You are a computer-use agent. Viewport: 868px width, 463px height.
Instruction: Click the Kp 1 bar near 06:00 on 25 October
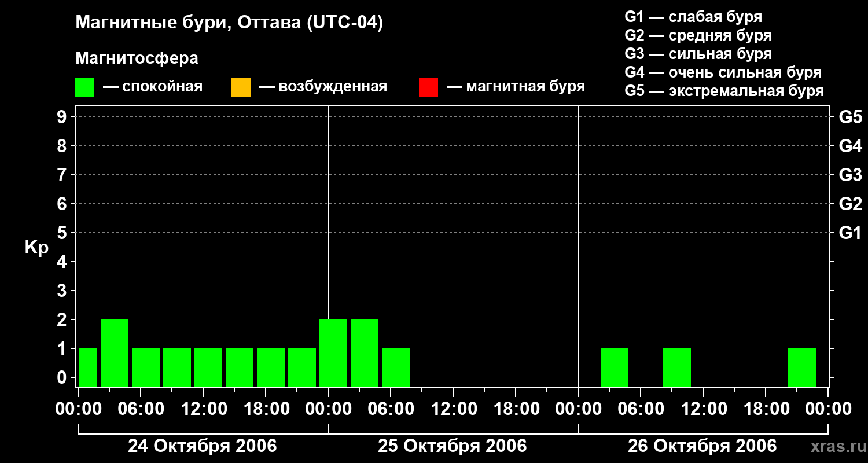396,368
